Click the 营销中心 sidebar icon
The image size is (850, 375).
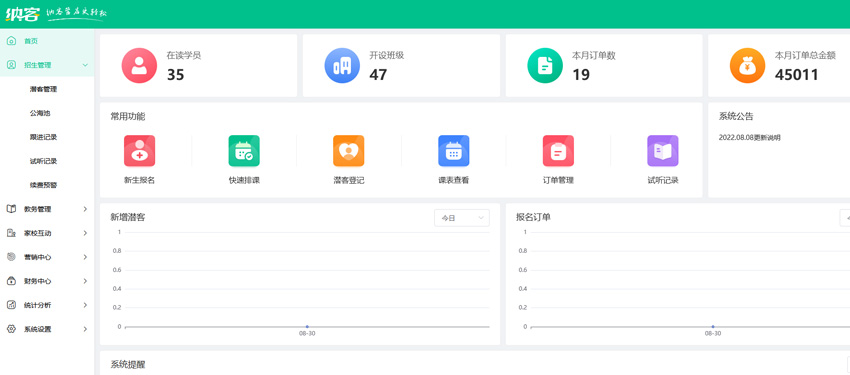coord(11,257)
